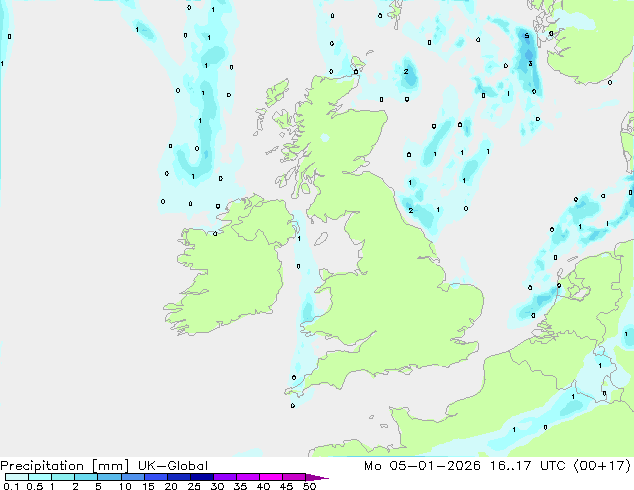Click the legend label "35"
Screen dimensions: 634x490
click(240, 486)
